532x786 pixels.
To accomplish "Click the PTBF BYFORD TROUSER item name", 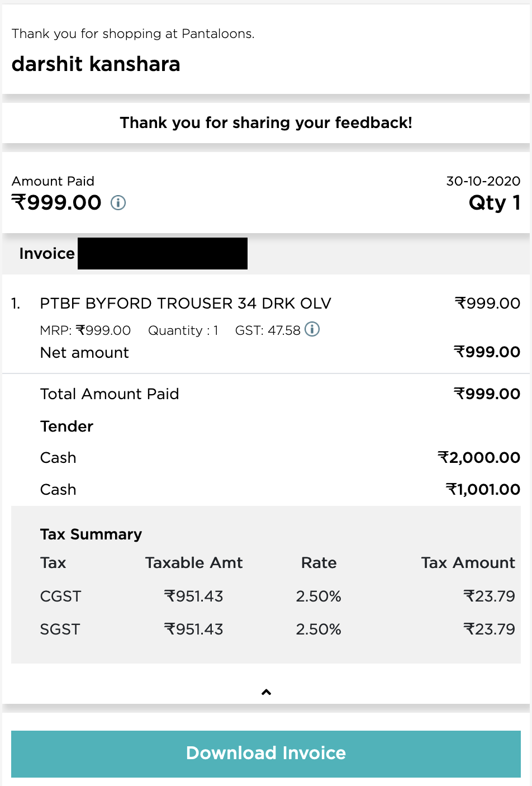I will 186,303.
